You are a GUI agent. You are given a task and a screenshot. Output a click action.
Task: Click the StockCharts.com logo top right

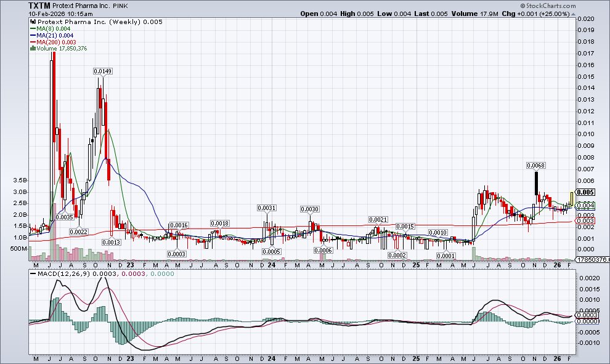(x=547, y=5)
